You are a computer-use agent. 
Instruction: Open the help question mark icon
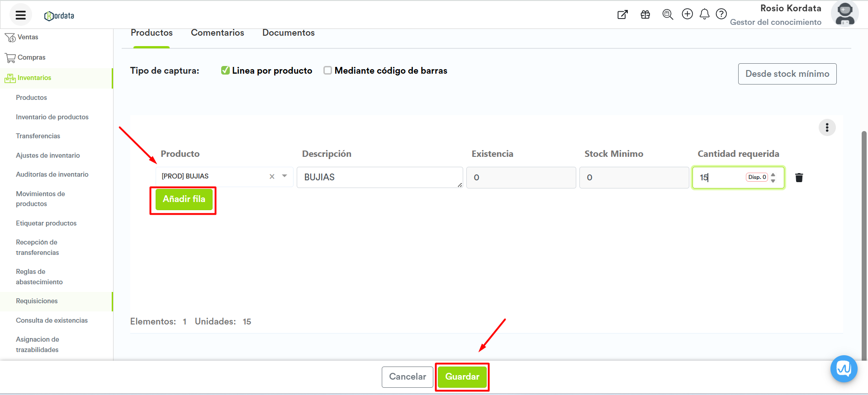[721, 14]
